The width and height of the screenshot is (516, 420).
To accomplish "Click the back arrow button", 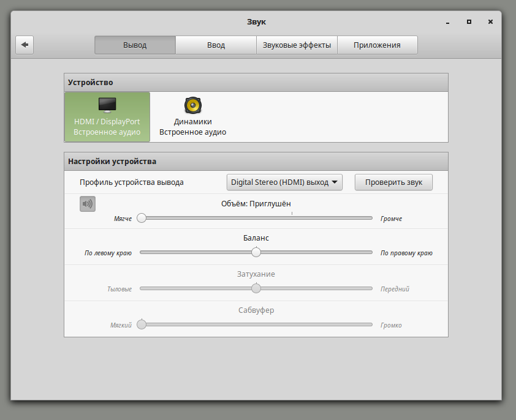I will coord(25,45).
